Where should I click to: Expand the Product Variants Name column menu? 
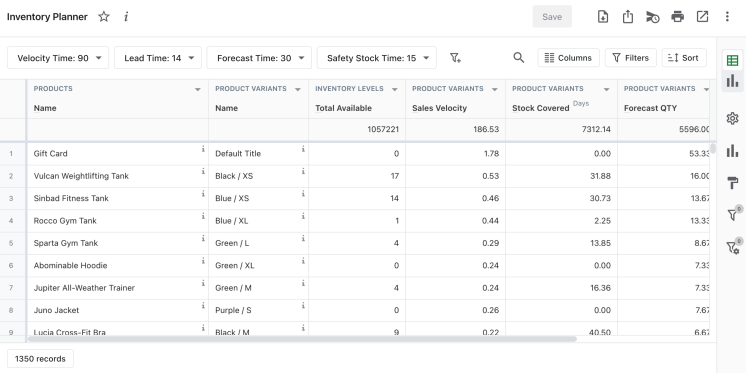[x=298, y=89]
